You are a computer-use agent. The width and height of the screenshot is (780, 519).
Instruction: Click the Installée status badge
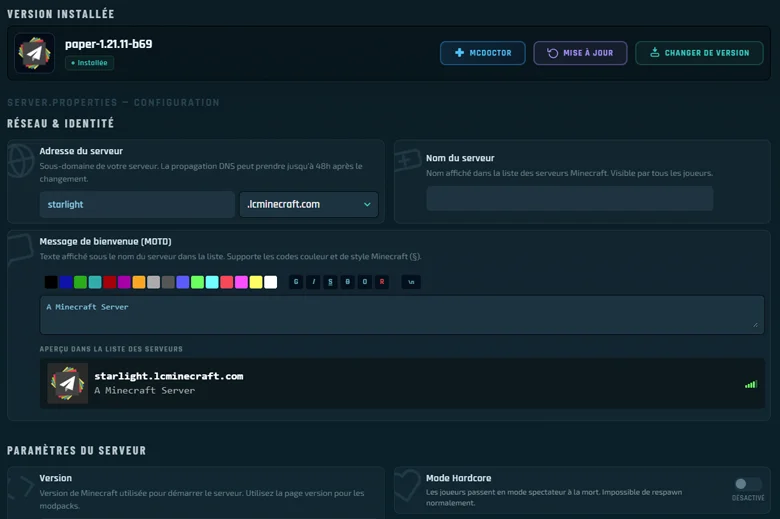tap(90, 63)
